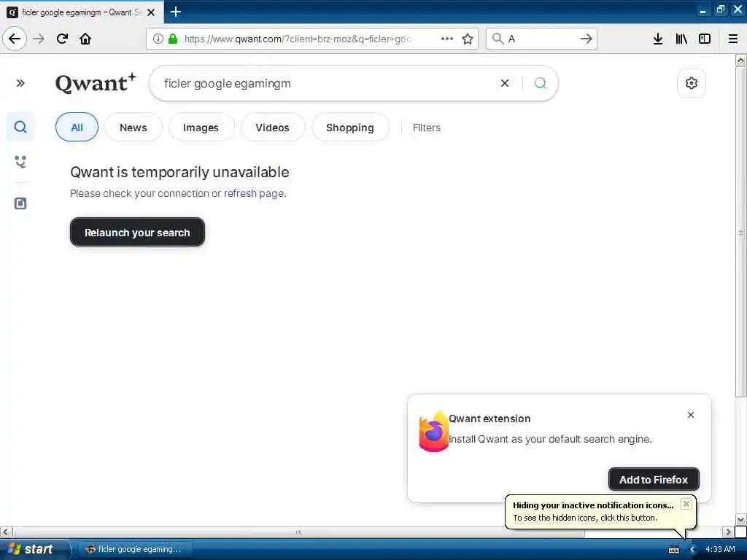Submit search with magnifier icon
The image size is (747, 560).
[x=541, y=83]
